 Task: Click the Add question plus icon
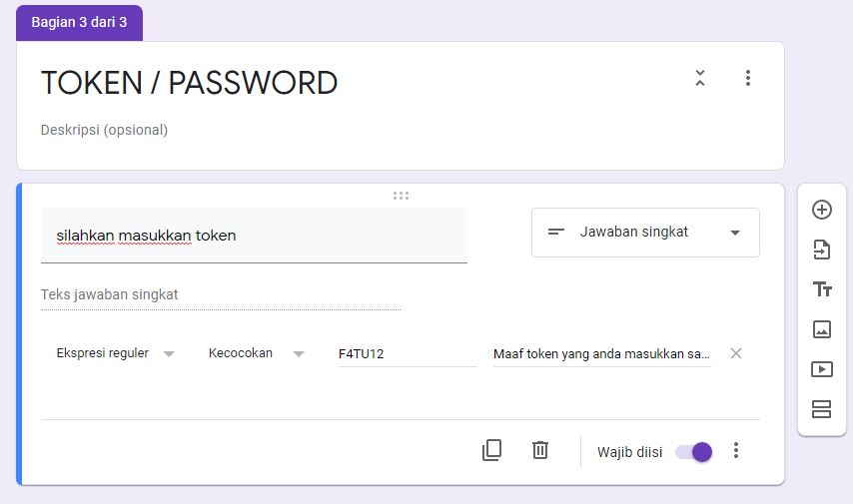[x=821, y=210]
